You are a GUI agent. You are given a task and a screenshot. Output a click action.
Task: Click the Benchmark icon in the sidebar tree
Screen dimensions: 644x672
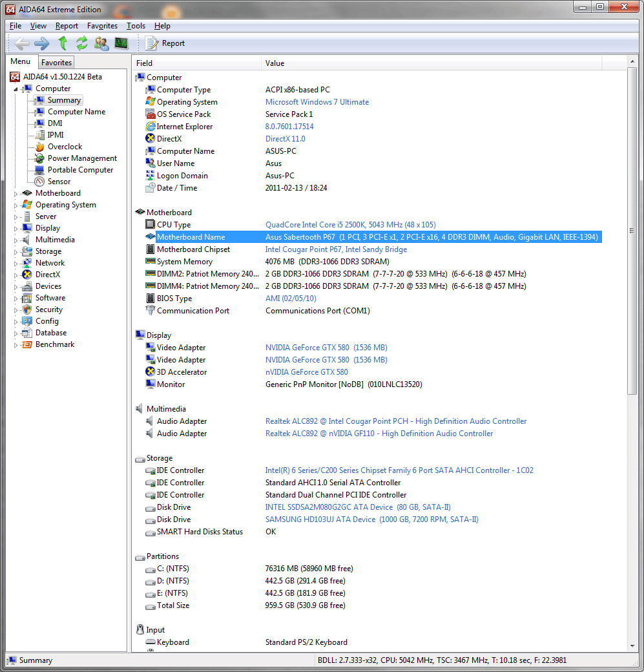pos(27,344)
